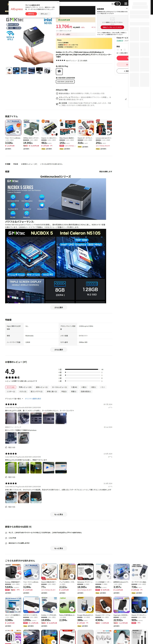This screenshot has height=644, width=153.
Task: Close the notification permission popup
Action: tap(58, 3)
